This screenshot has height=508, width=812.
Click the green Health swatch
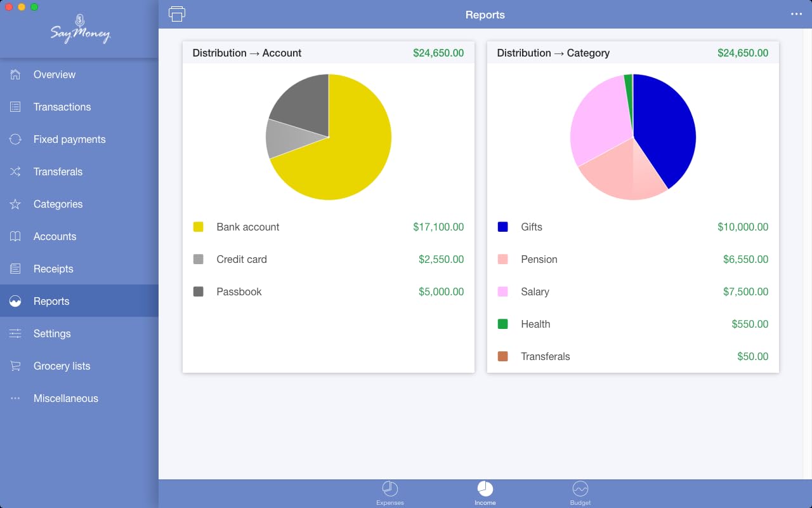(503, 324)
